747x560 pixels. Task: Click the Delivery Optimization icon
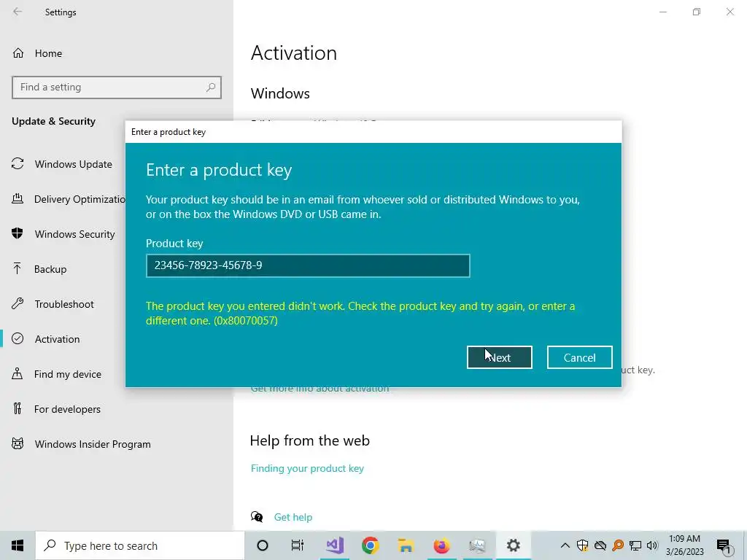point(18,199)
